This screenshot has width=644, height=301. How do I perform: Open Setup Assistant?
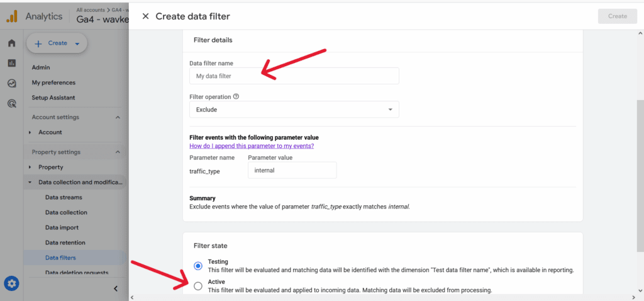[53, 98]
